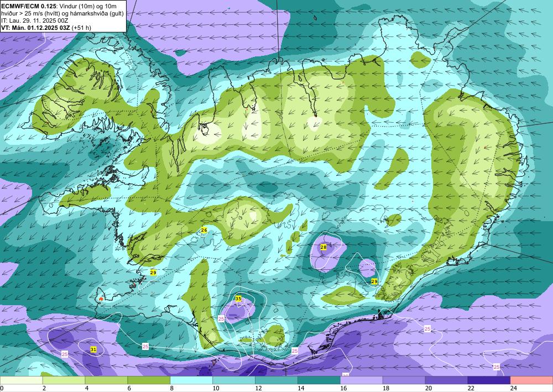Viewport: 553px width, 392px height.
Task: Click the '18' value on the legend scale
Action: click(386, 388)
